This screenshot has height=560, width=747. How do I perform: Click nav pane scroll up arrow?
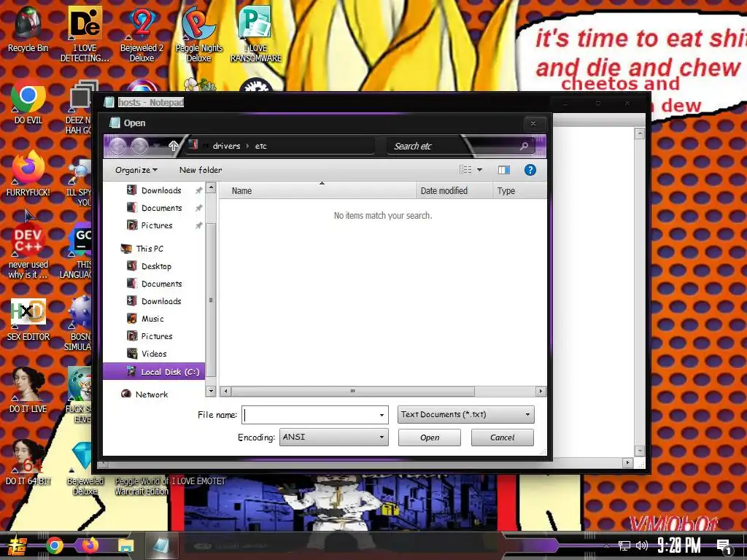211,188
